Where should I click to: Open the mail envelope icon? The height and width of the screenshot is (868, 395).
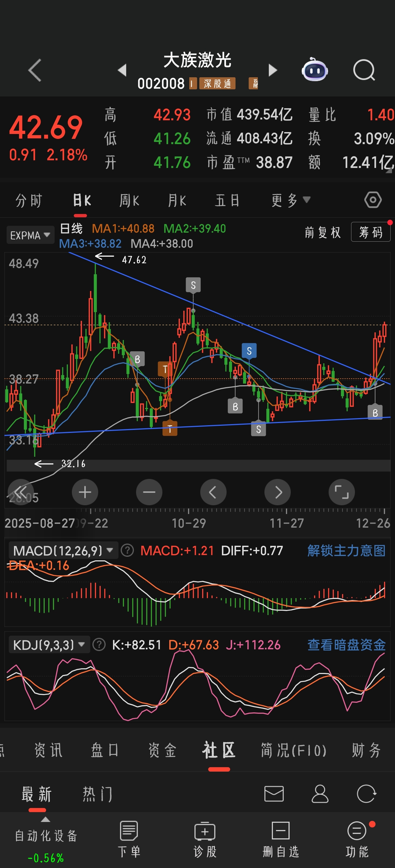coord(274,793)
